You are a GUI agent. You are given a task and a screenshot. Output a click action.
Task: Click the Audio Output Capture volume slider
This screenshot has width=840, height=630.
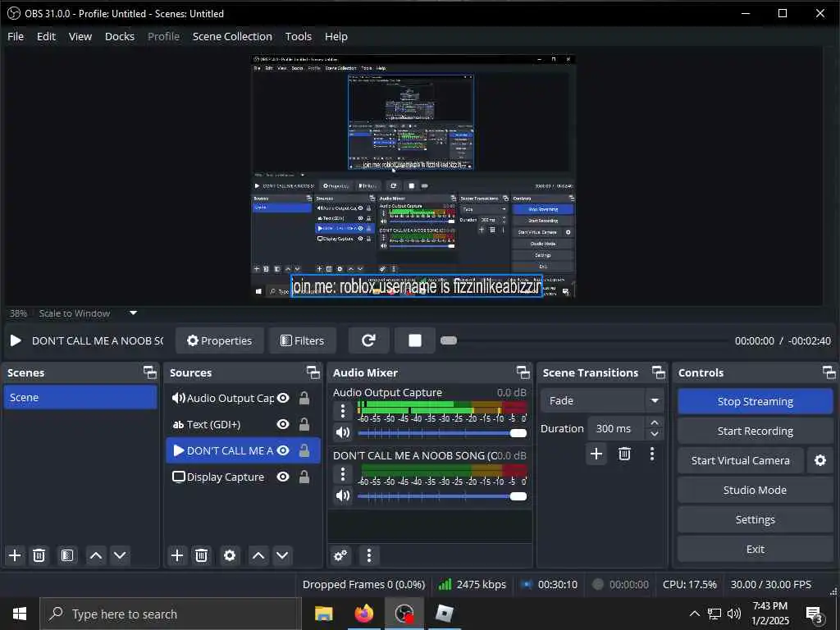(442, 433)
